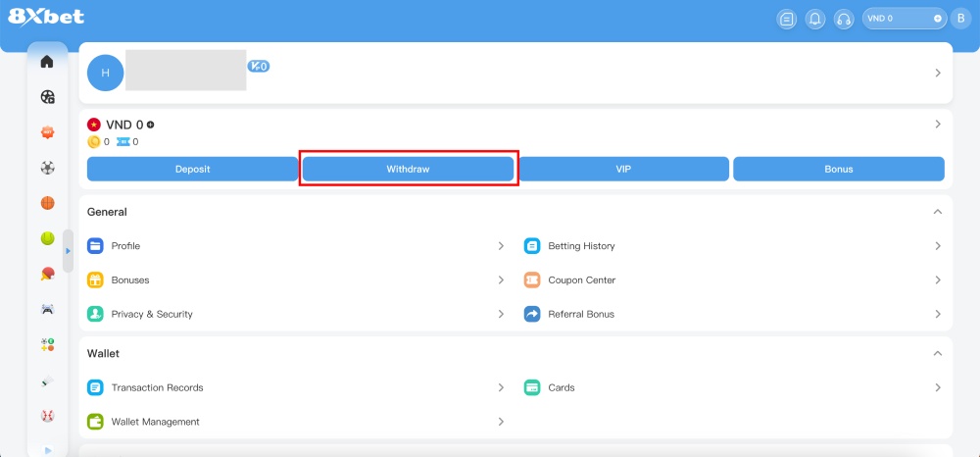Open the gamepad esports sidebar icon
Viewport: 980px width, 457px height.
coord(47,309)
